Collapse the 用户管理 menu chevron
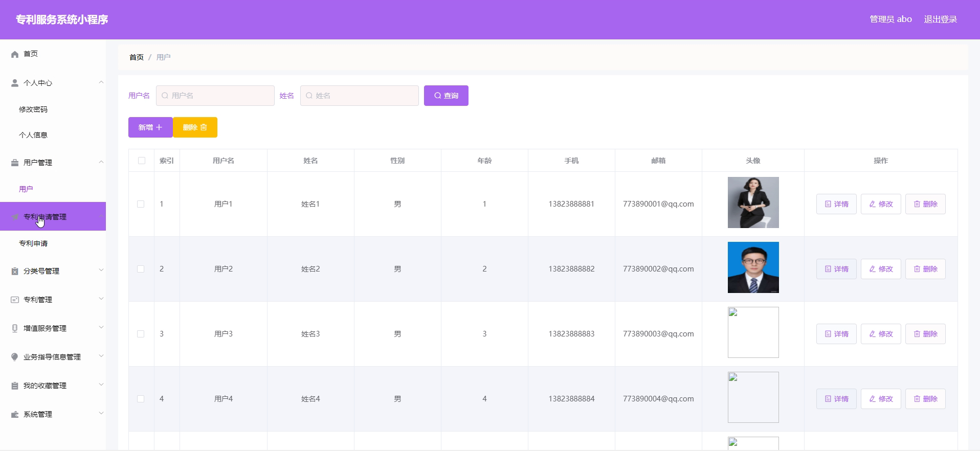 pyautogui.click(x=101, y=162)
